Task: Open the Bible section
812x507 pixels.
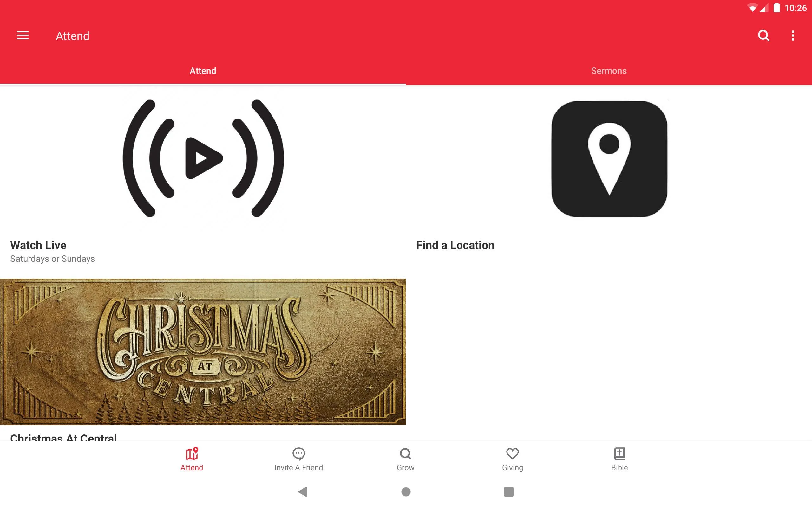Action: (x=619, y=459)
